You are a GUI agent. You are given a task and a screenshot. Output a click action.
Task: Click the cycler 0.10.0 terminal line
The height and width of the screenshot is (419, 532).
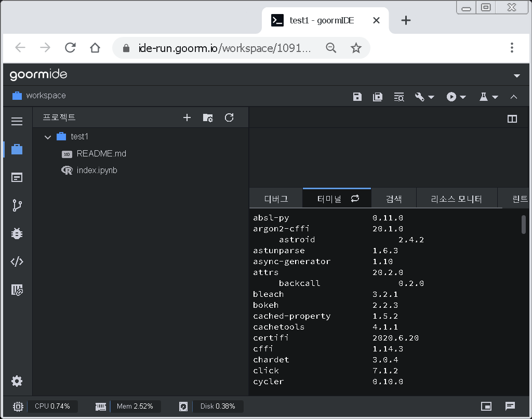328,382
